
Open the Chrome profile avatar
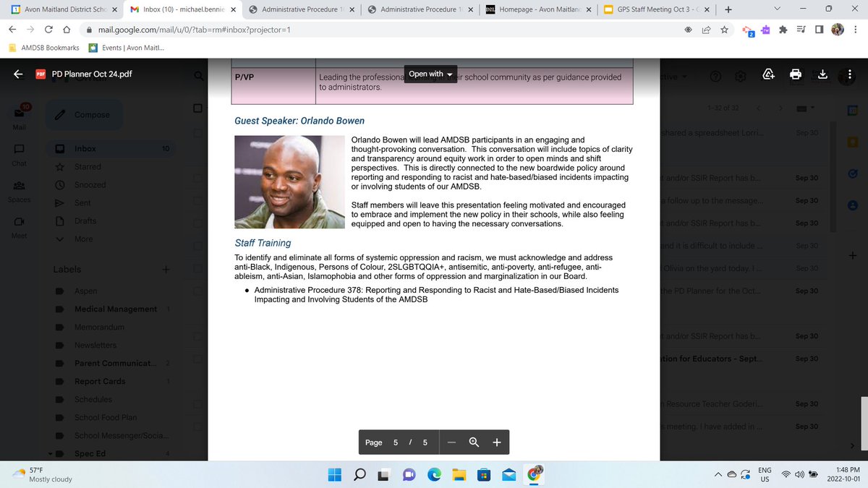(x=838, y=30)
